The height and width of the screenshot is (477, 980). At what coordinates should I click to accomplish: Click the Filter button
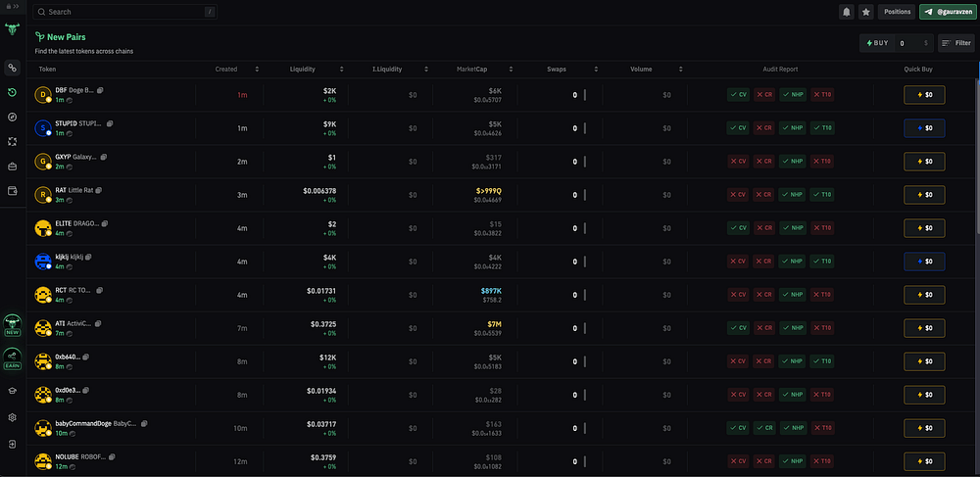pos(956,43)
